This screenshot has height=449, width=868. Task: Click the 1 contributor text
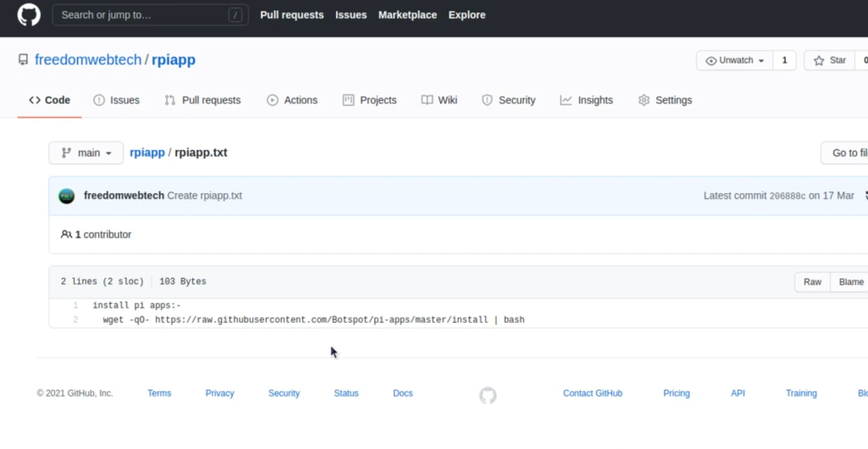103,235
